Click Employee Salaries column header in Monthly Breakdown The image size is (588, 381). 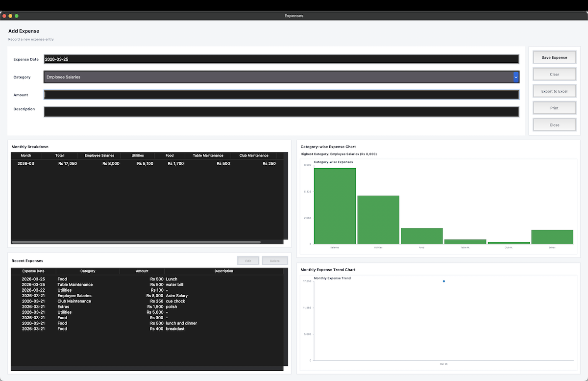(x=99, y=155)
